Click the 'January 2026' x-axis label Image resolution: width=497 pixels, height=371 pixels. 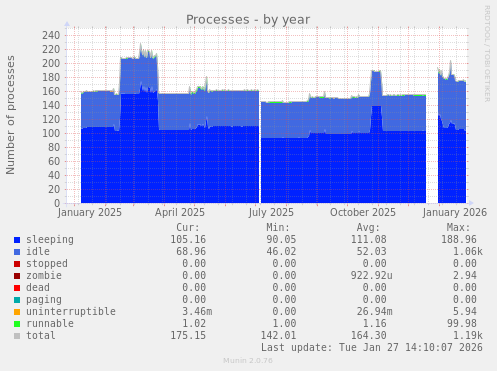pyautogui.click(x=455, y=213)
